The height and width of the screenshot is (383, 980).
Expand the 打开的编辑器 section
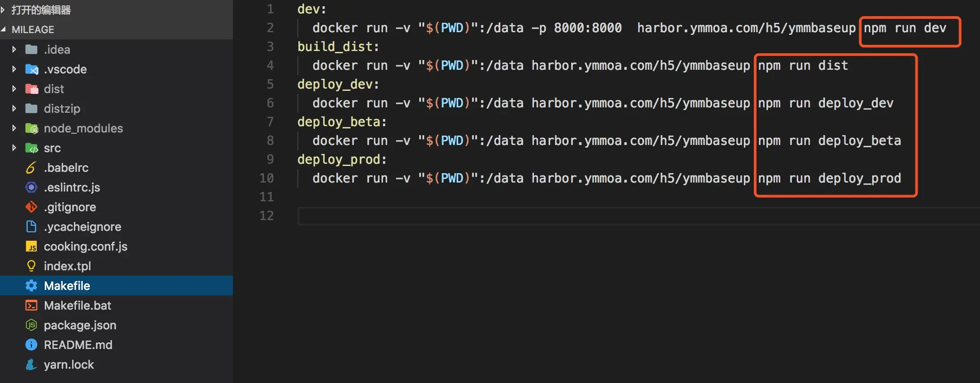pyautogui.click(x=4, y=10)
